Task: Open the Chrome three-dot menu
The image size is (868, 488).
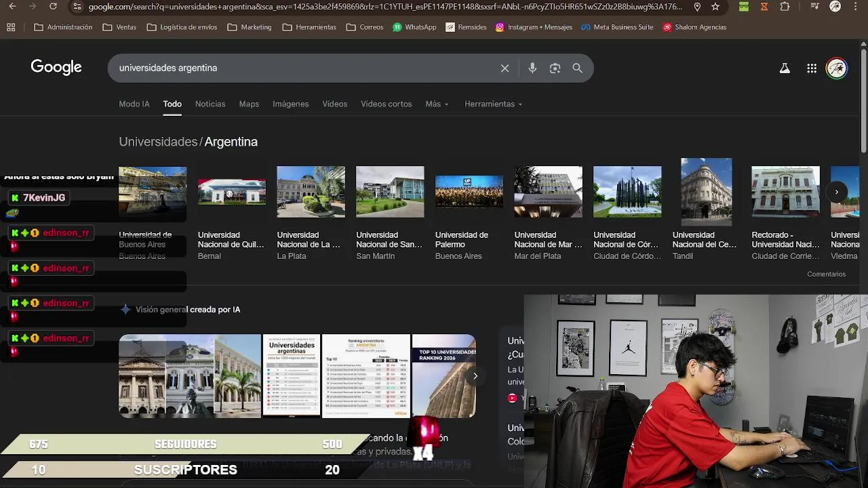Action: point(857,7)
